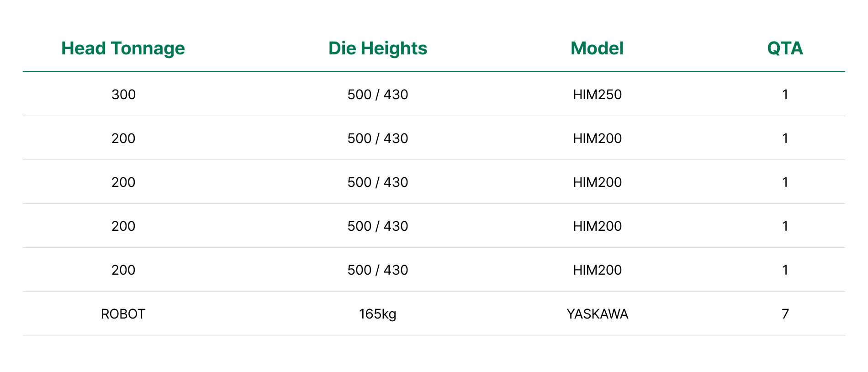Click the HIM250 model cell

[597, 95]
